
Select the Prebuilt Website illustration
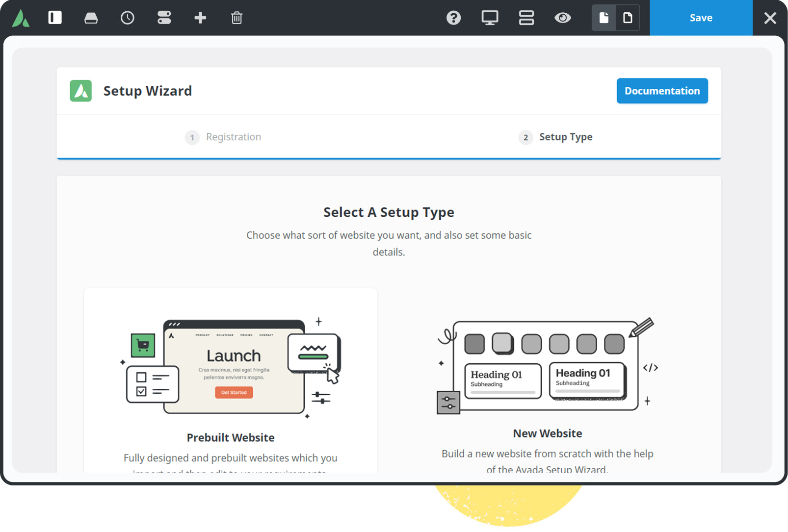[231, 368]
